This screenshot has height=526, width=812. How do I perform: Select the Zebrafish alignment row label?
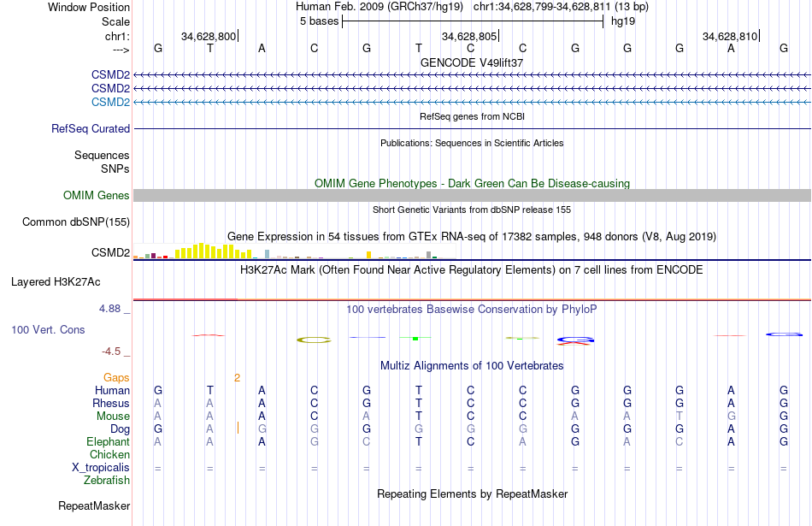[107, 481]
